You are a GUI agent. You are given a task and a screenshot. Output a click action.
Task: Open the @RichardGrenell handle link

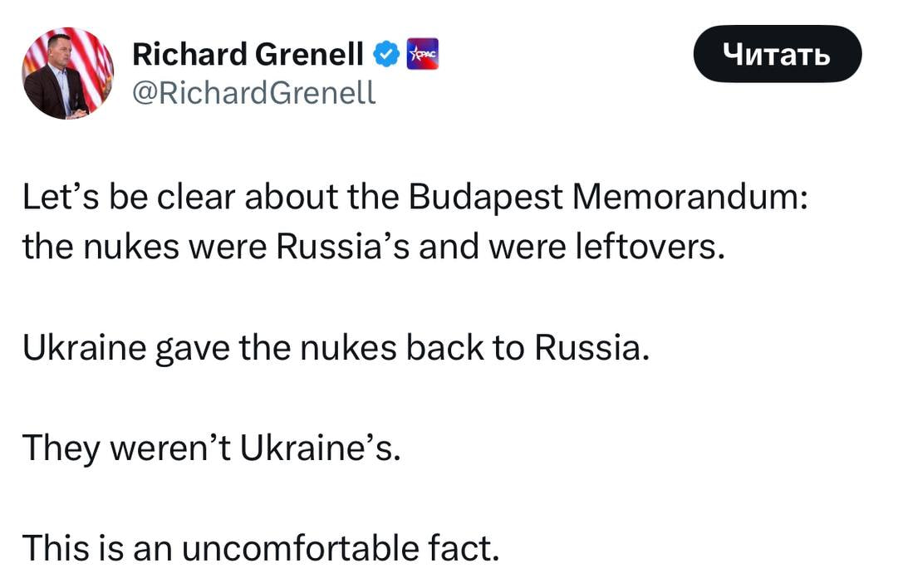tap(254, 92)
